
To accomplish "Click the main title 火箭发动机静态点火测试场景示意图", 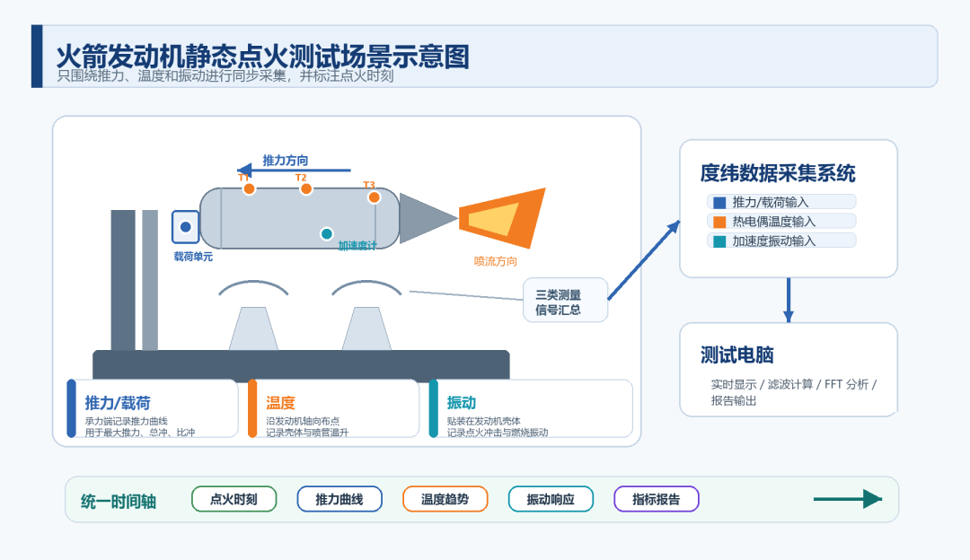I will [263, 57].
